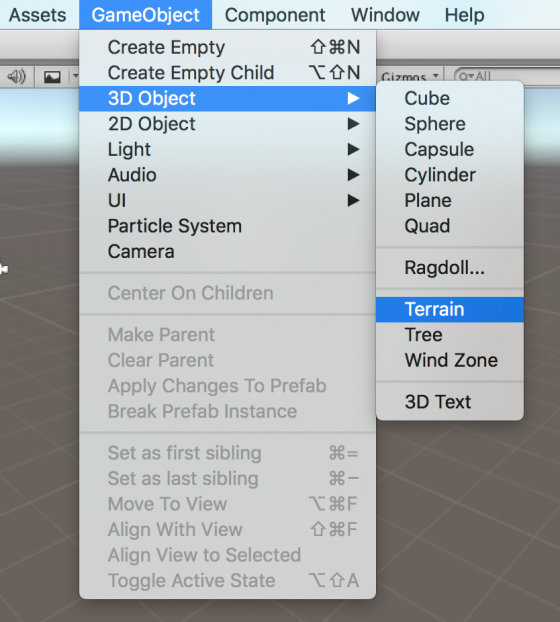Expand the 2D Object submenu arrow

click(353, 124)
